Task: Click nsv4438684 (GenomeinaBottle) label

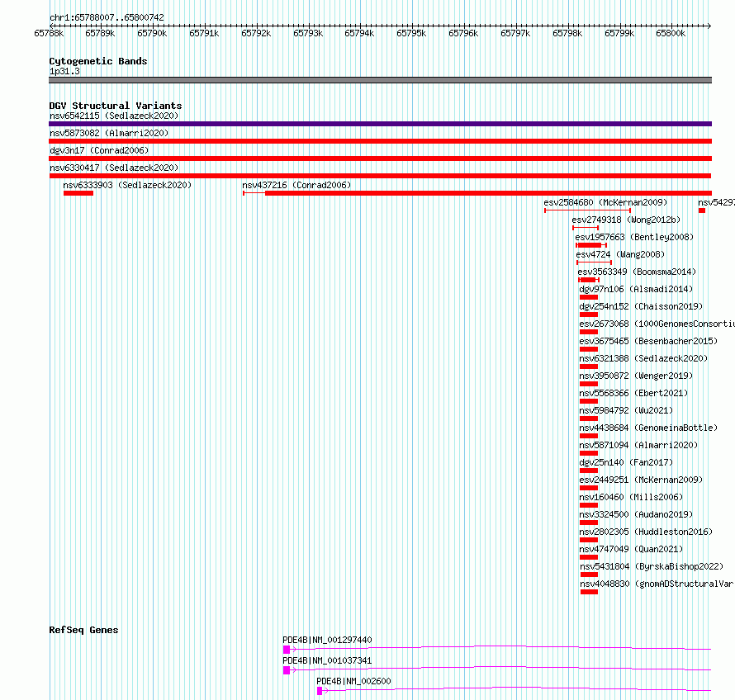Action: (x=648, y=428)
